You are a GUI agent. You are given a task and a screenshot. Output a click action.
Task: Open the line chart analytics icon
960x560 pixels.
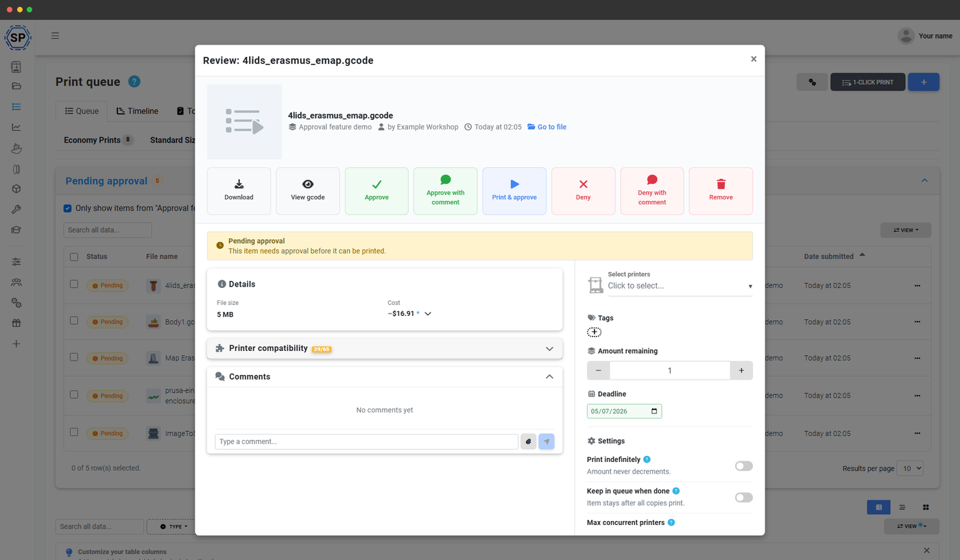16,127
